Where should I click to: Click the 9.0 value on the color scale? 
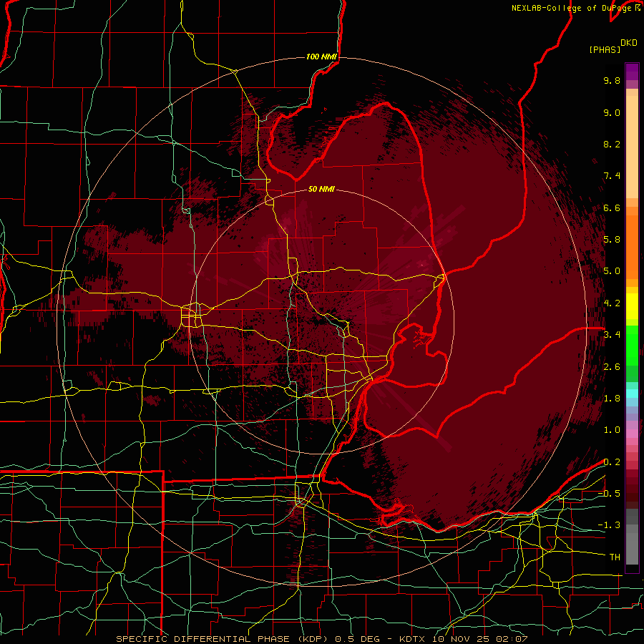tap(612, 112)
